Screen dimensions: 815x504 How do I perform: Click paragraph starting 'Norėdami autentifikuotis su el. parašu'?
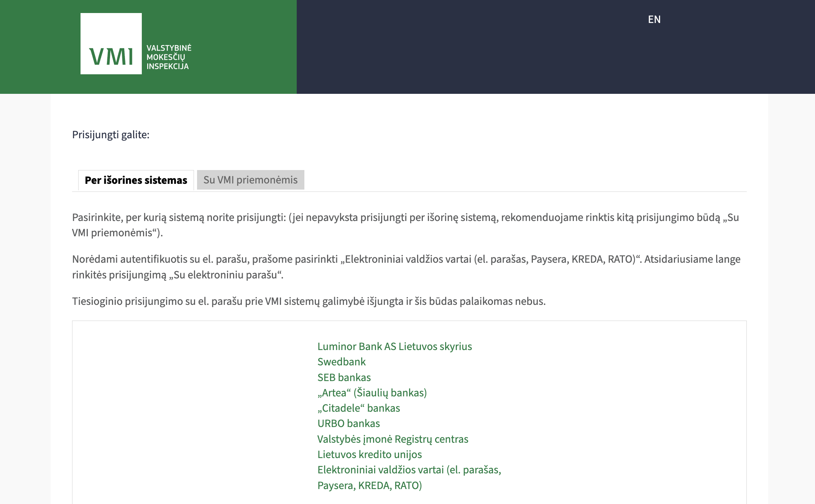pyautogui.click(x=406, y=267)
